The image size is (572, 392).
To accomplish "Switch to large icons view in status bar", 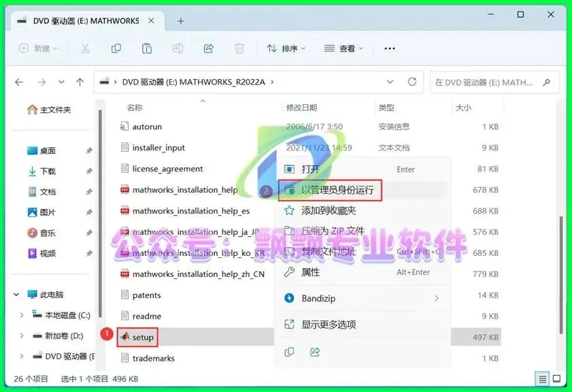I will point(557,378).
